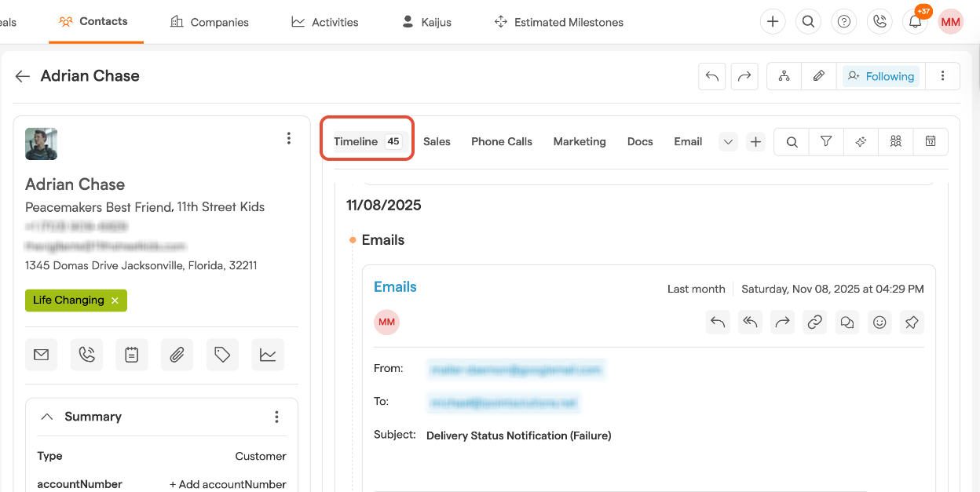Open the timeline filter icon

tap(826, 142)
